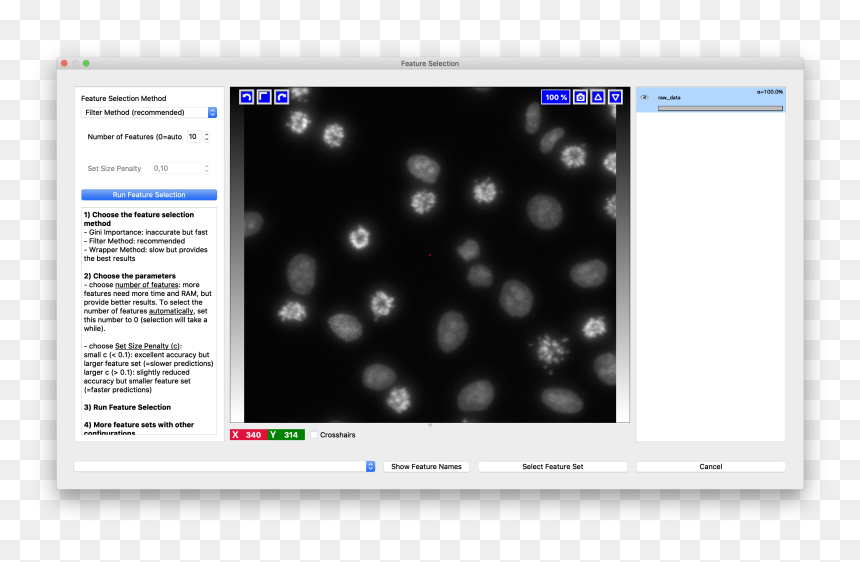
Task: Click the '3) Run Feature Selection' heading
Action: pyautogui.click(x=127, y=407)
